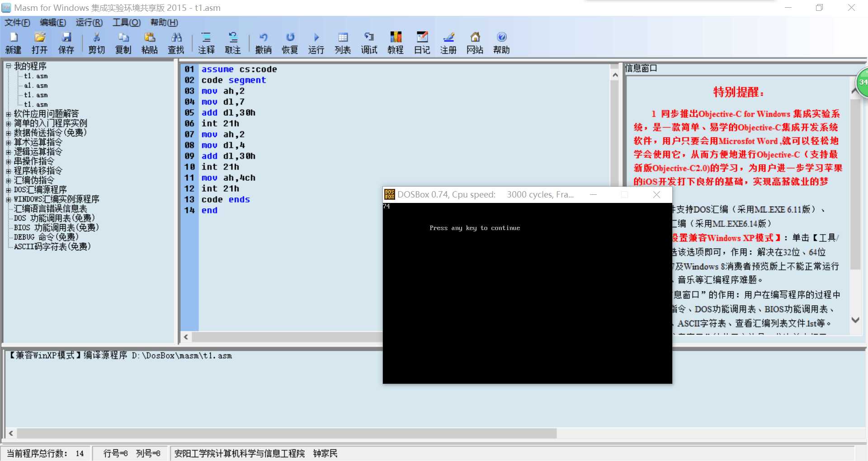868x461 pixels.
Task: Open DEBUG 命令(免费) tree item
Action: coord(46,237)
